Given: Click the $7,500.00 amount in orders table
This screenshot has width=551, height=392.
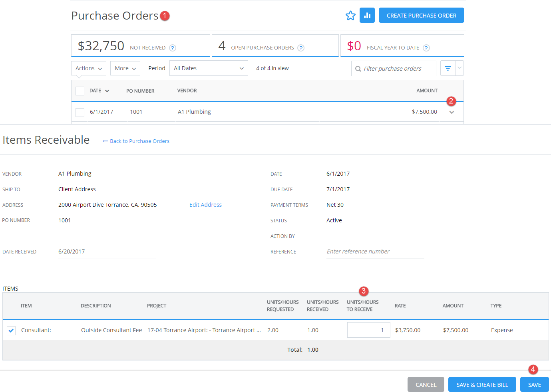Looking at the screenshot, I should tap(424, 112).
